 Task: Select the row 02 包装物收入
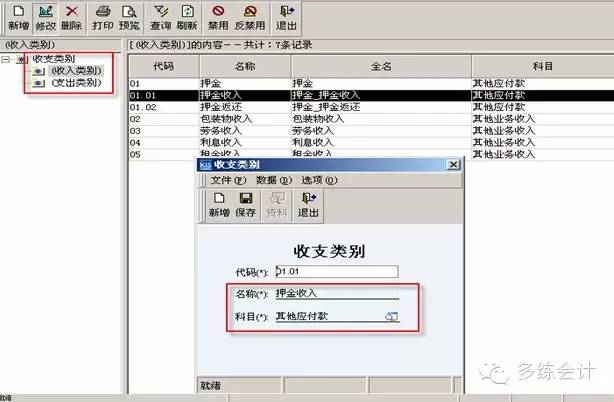point(371,119)
